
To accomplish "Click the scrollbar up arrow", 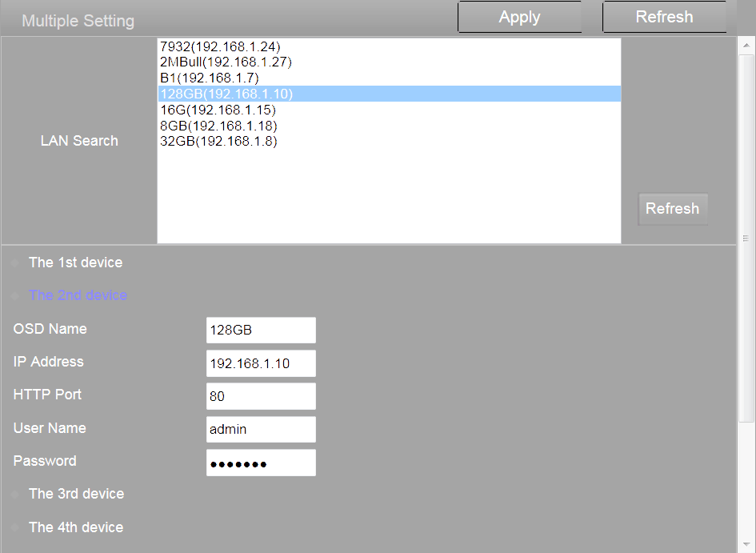I will pos(746,46).
